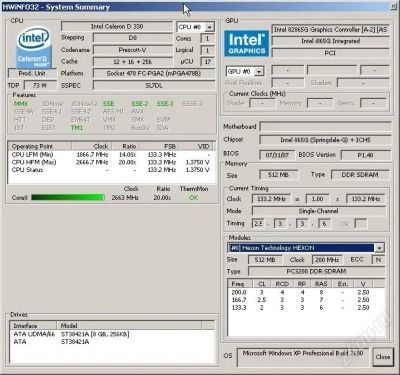Click the Prod. Unit button
Screen dimensions: 400x375
point(32,73)
